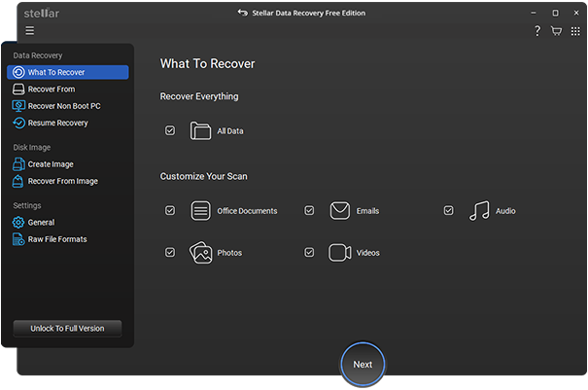Open Recover Non Boot PC option
Viewport: 588px width, 390px height.
coord(67,106)
